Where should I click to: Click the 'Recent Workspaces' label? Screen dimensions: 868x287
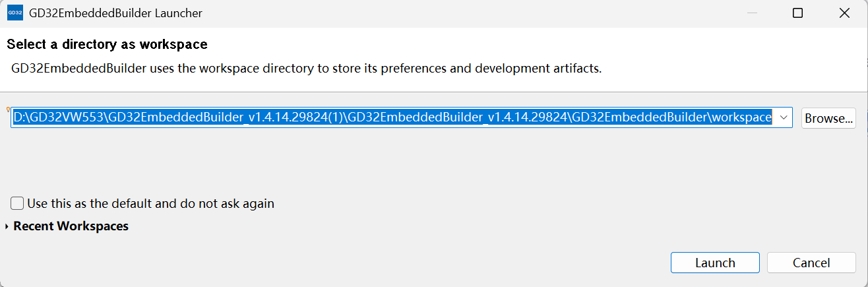point(71,226)
